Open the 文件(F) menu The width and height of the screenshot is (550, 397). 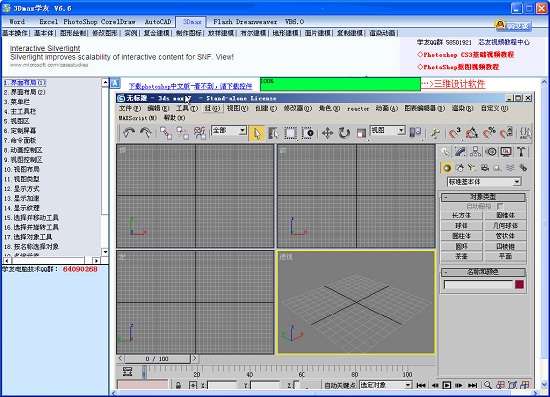click(x=130, y=108)
